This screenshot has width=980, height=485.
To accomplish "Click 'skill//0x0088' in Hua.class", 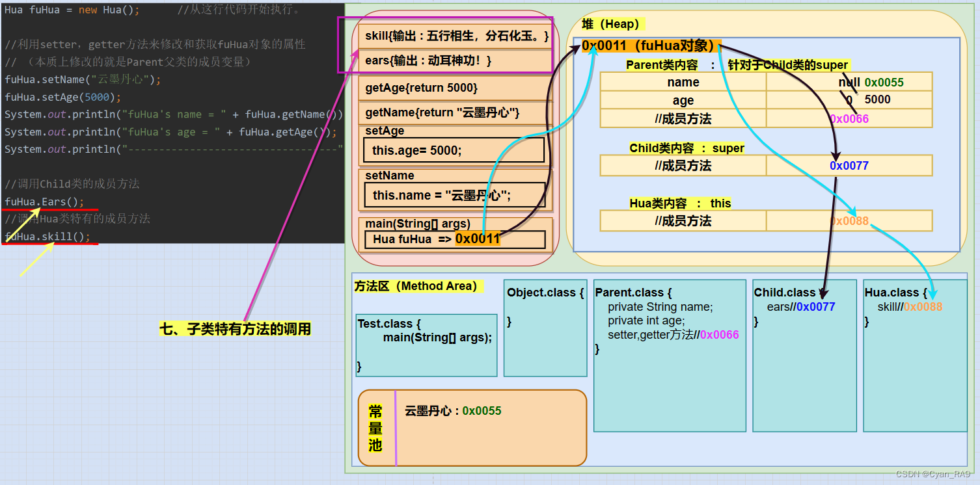I will (x=910, y=307).
